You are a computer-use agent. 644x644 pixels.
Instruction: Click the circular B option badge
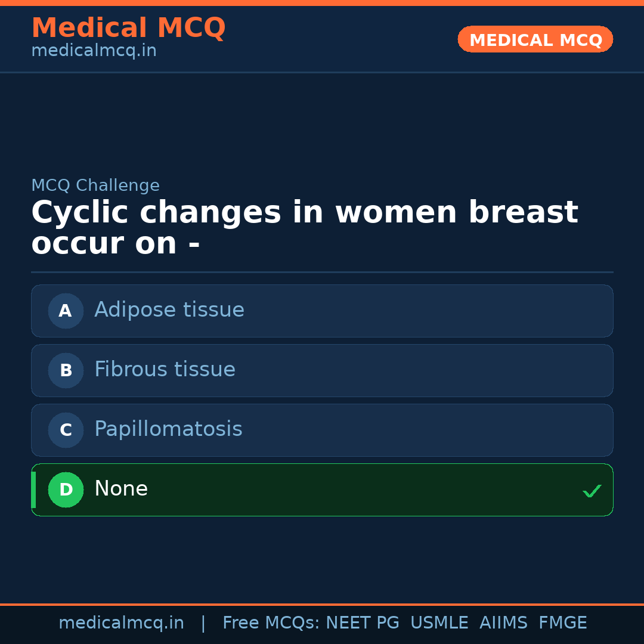(x=66, y=370)
